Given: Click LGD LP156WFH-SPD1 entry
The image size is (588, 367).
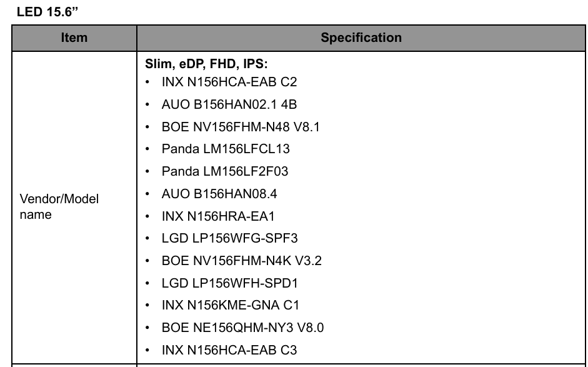Looking at the screenshot, I should coord(229,283).
